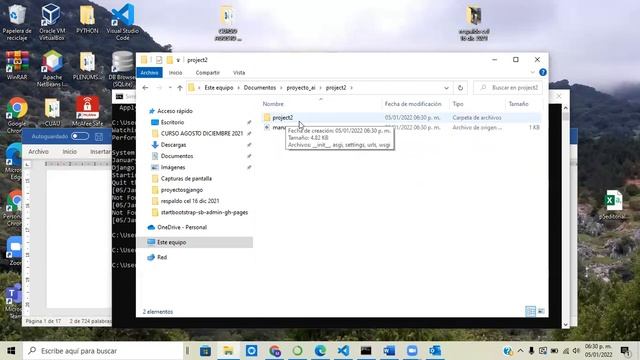
Task: Launch Google Chrome desktop shortcut
Action: [x=17, y=115]
